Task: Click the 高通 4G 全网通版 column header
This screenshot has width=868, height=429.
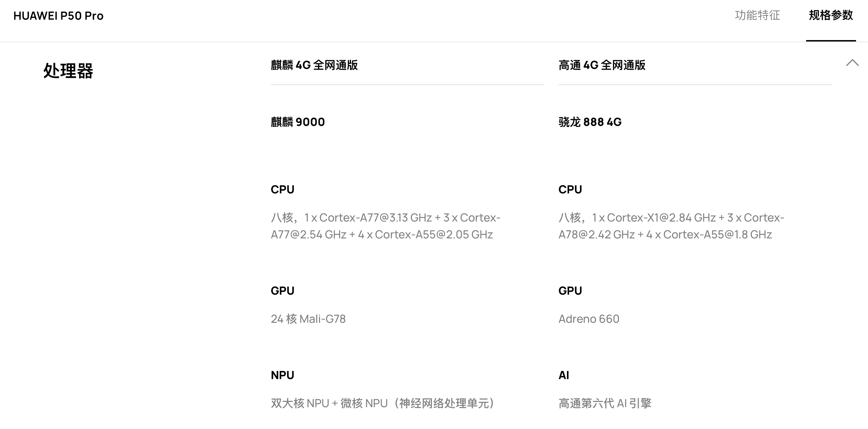Action: tap(602, 65)
